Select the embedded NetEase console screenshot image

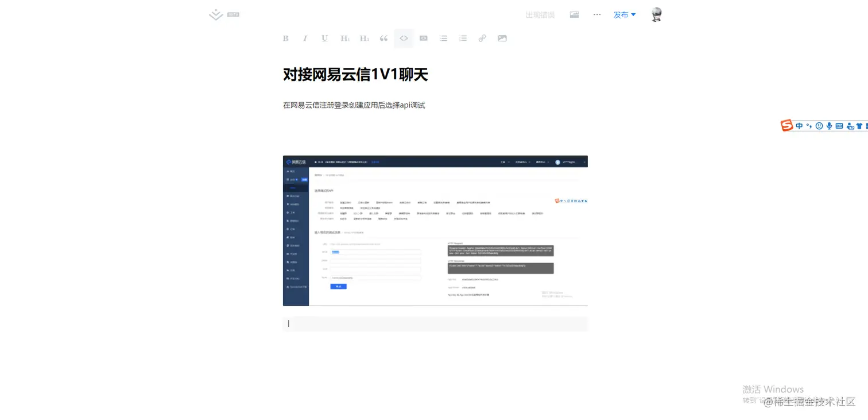435,230
